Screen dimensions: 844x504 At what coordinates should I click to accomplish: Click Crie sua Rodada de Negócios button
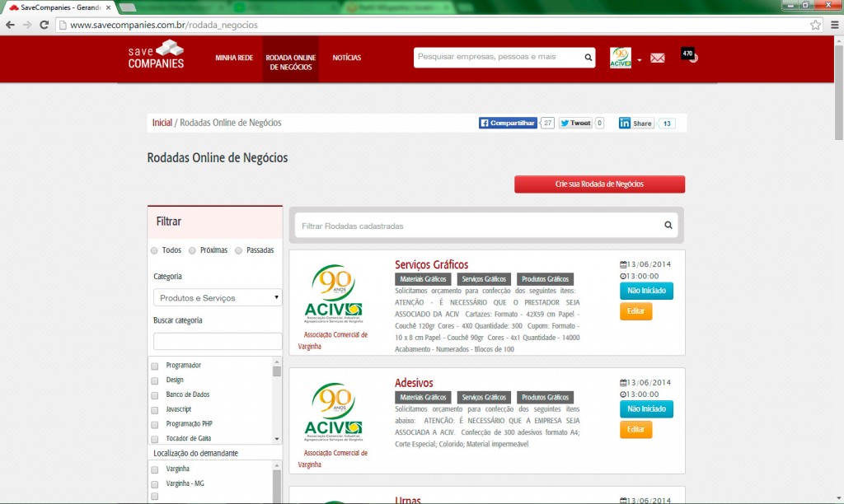coord(600,184)
